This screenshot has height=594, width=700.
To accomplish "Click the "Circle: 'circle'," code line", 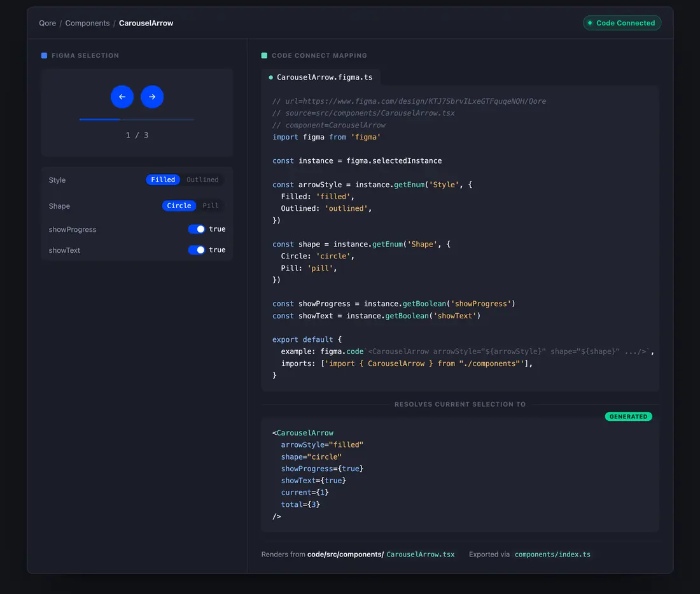I will click(318, 257).
